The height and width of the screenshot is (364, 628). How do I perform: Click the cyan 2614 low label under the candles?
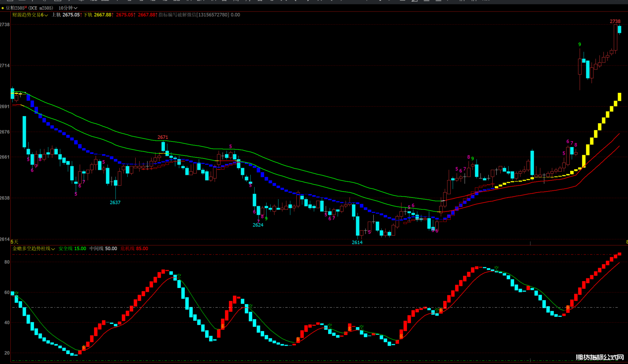click(x=357, y=242)
